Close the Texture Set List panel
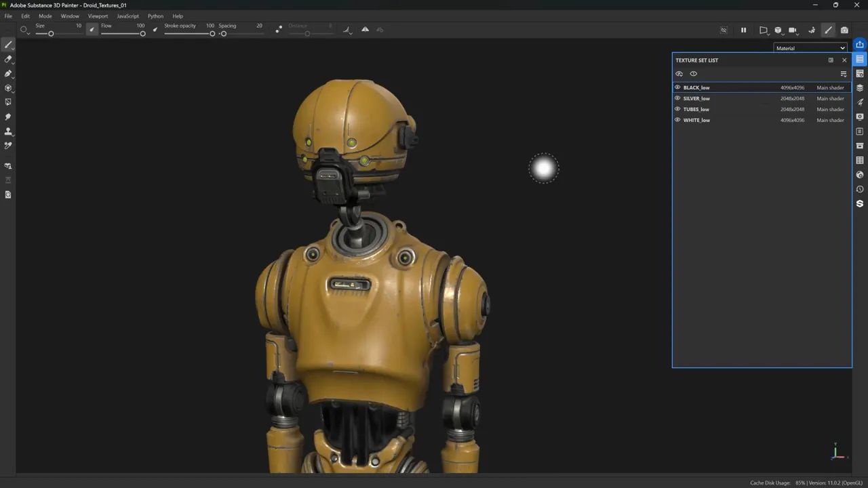 [844, 60]
